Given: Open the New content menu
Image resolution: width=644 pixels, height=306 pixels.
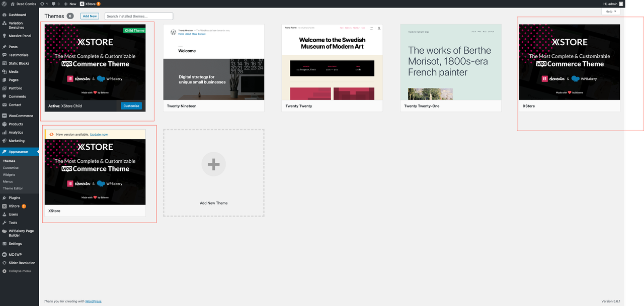Looking at the screenshot, I should coord(70,4).
